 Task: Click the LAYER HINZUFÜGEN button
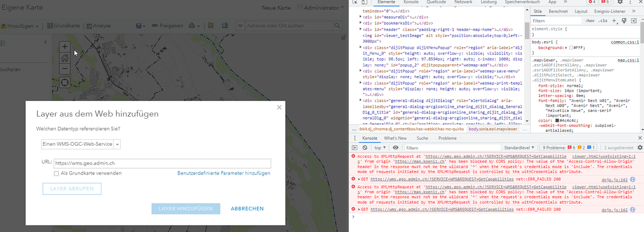click(186, 208)
